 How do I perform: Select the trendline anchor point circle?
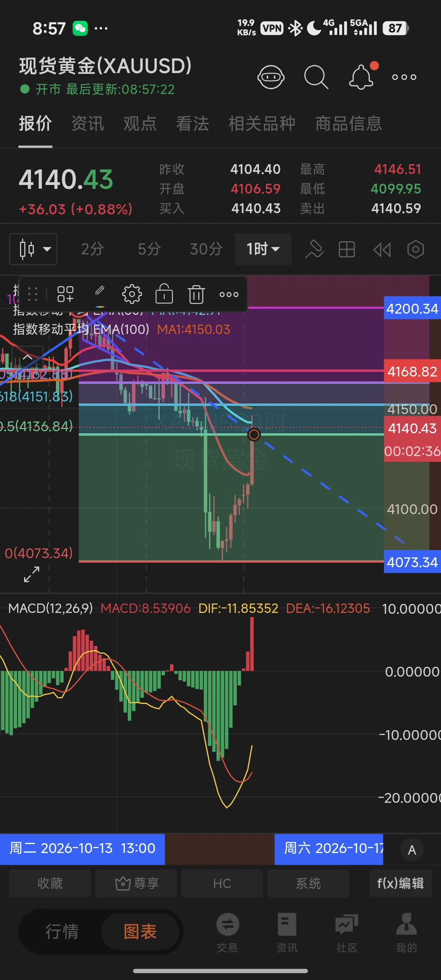(x=254, y=434)
